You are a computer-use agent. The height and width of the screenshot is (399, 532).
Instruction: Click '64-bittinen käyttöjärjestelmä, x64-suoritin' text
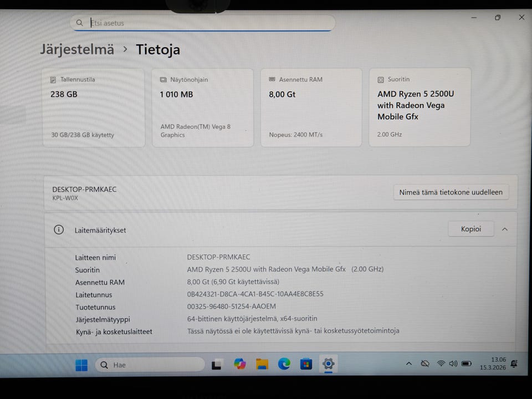point(252,319)
